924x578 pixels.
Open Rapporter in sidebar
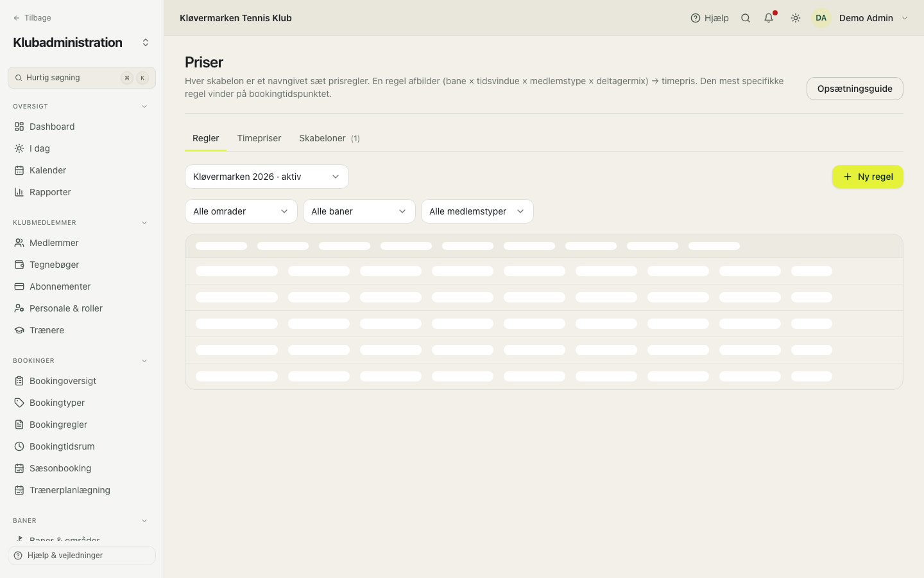tap(81, 192)
